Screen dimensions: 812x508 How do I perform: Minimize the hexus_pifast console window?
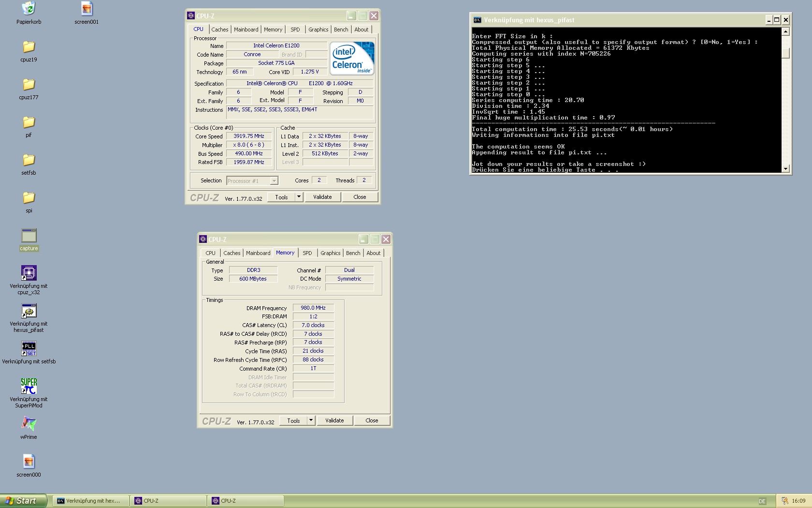tap(768, 20)
